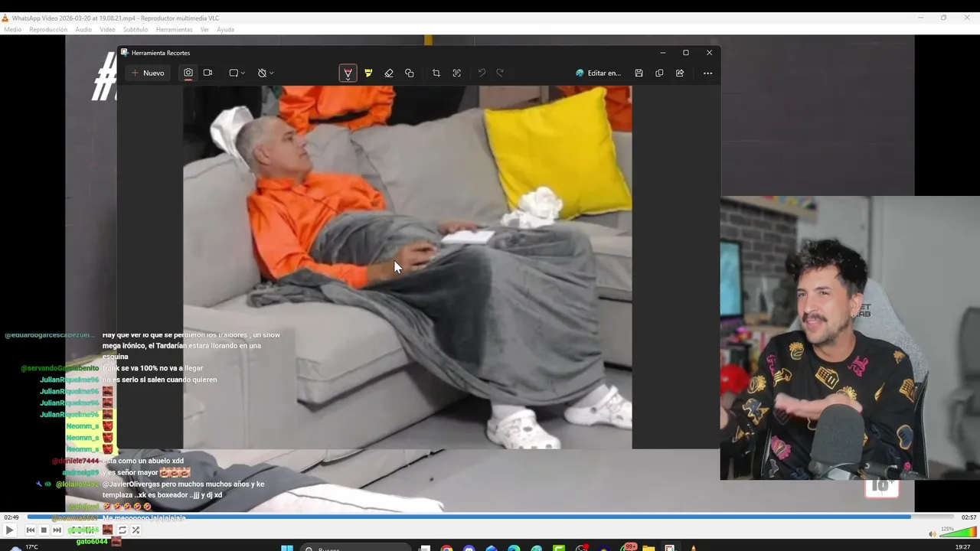Open the VLC Ayuda menu
The height and width of the screenshot is (551, 980).
(x=225, y=30)
